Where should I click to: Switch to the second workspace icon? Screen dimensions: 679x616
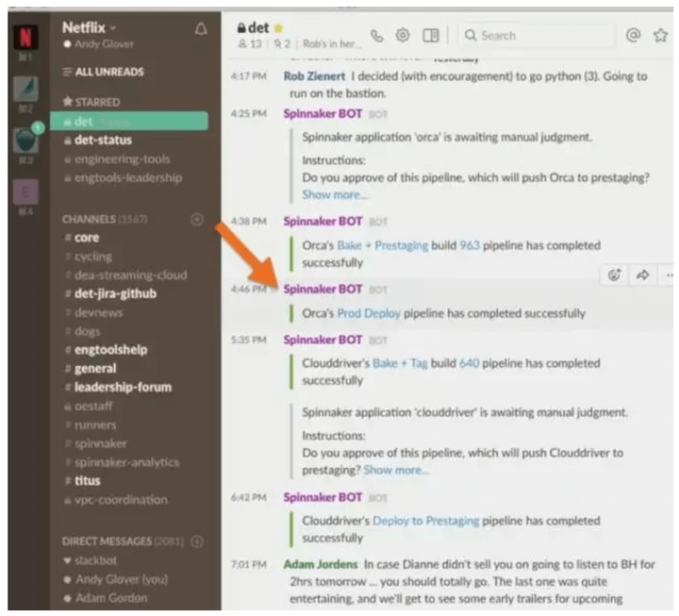[x=25, y=90]
